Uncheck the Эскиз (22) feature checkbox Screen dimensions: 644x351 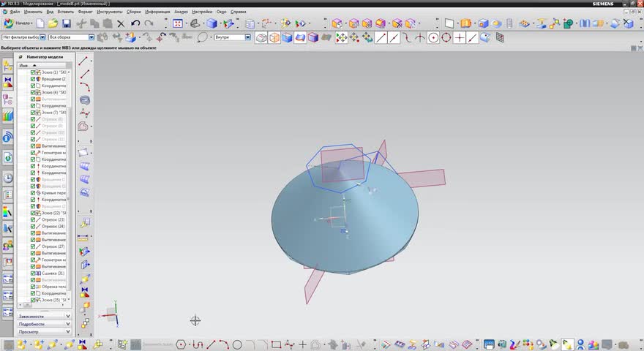click(x=33, y=213)
